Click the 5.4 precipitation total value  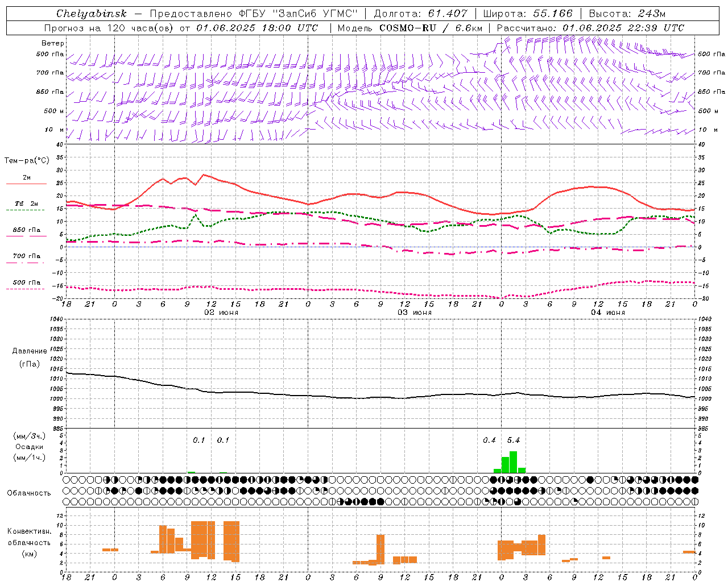[x=514, y=440]
